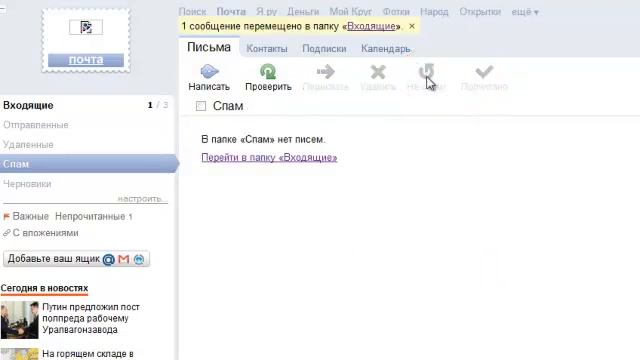This screenshot has height=360, width=640.
Task: Click the Сегодня в новостях heading
Action: click(44, 288)
